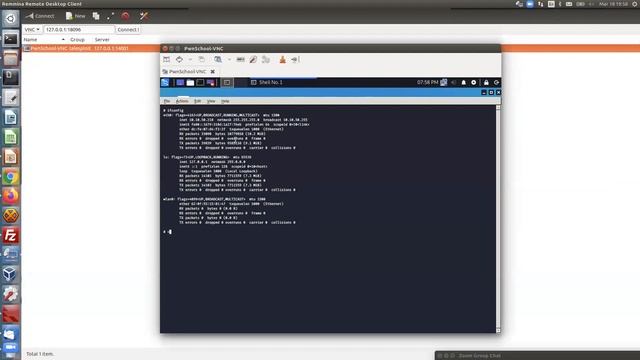Click the terminal prompt cursor line

tap(167, 231)
